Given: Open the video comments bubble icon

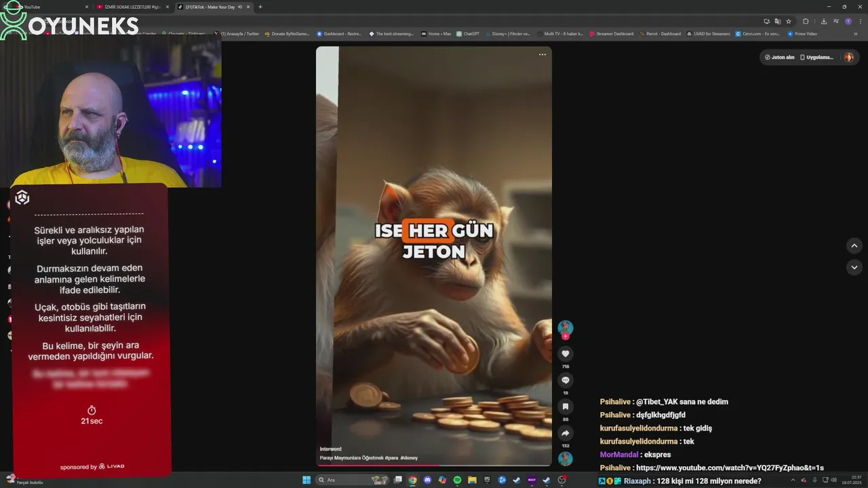Looking at the screenshot, I should [x=566, y=380].
